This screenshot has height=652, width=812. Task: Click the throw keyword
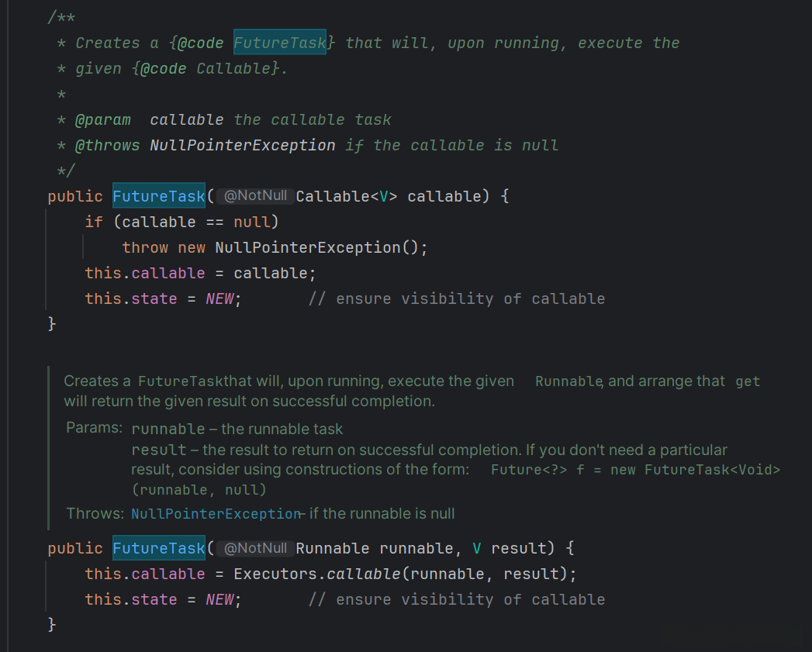[x=145, y=247]
